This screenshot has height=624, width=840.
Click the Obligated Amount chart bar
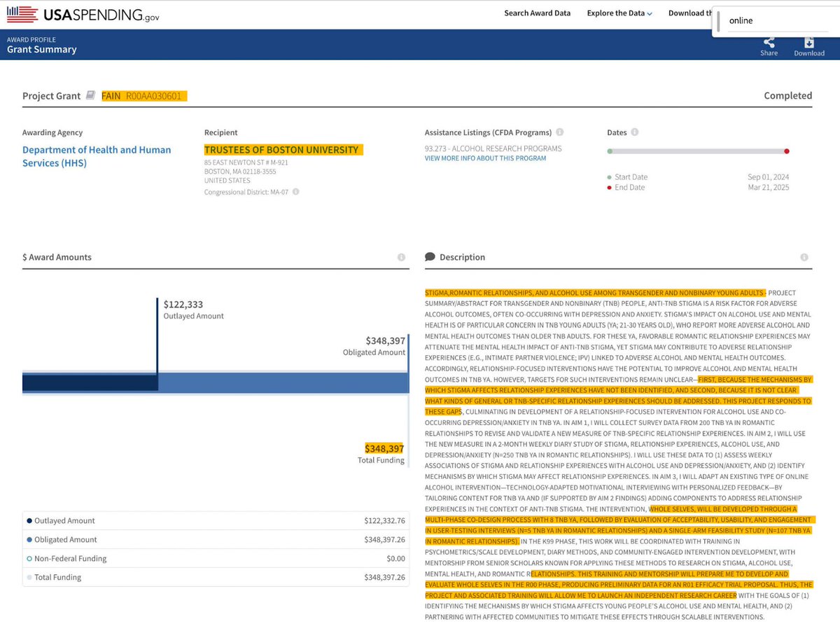[x=283, y=383]
